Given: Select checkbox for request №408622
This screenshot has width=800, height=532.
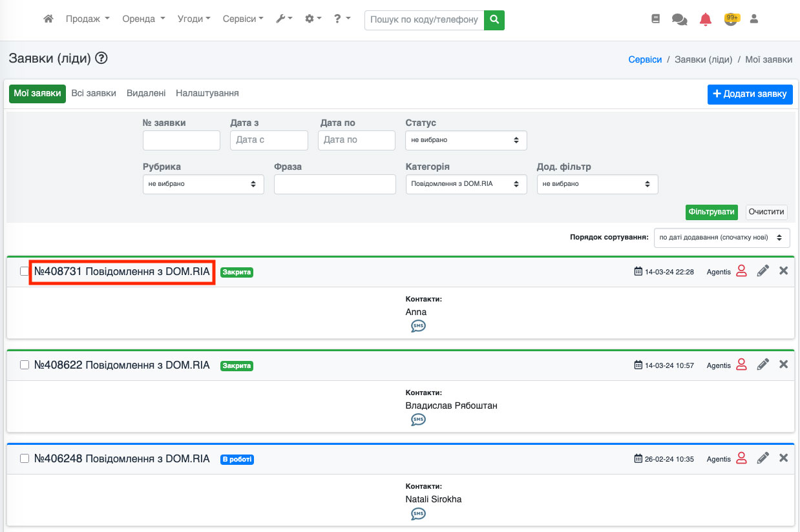Looking at the screenshot, I should [x=25, y=365].
